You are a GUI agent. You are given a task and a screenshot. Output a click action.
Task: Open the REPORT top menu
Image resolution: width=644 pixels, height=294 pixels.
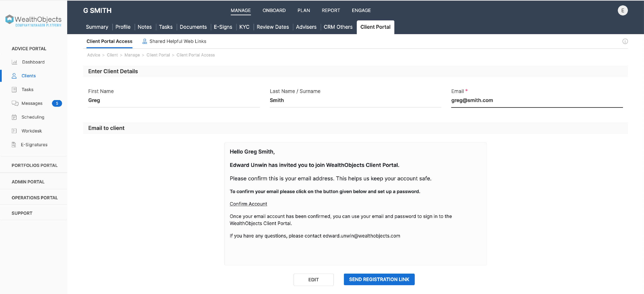(331, 10)
